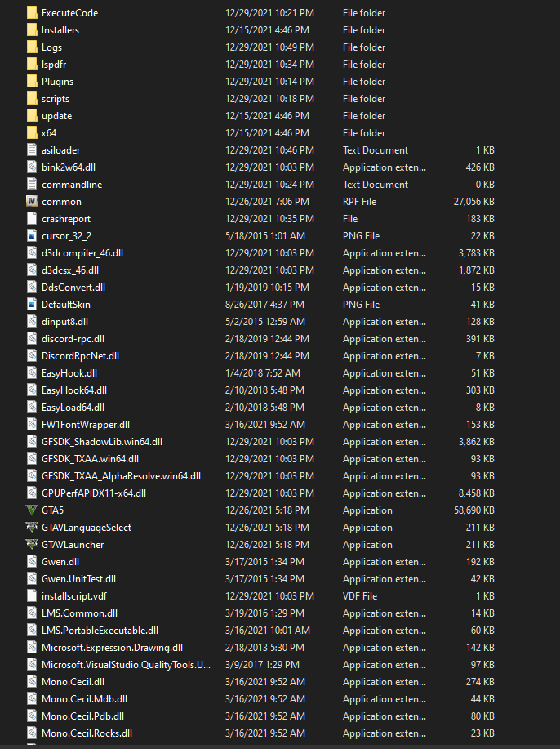This screenshot has width=560, height=749.
Task: Select file name Mono.Cecil.Mdb.dll
Action: [x=85, y=699]
